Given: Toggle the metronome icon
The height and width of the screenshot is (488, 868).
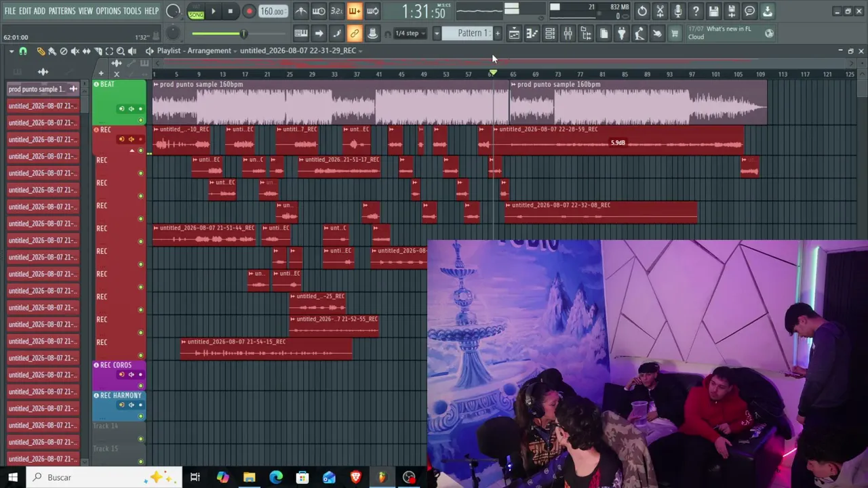Looking at the screenshot, I should pos(301,11).
